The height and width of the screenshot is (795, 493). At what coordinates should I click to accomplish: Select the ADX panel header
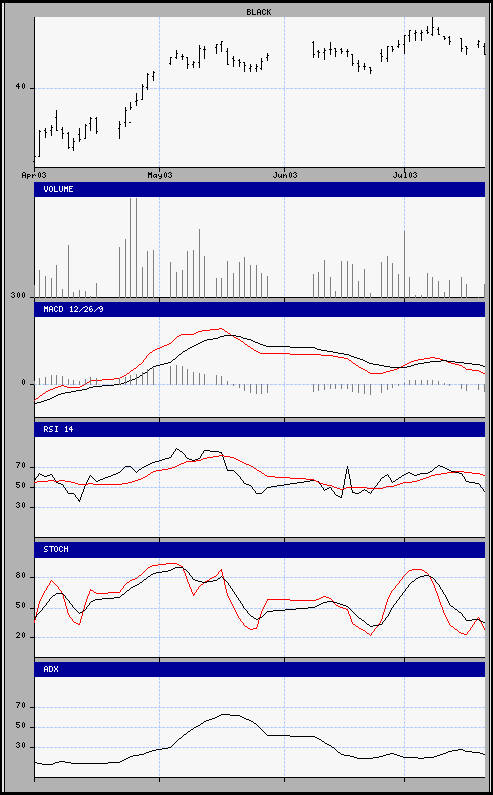click(x=260, y=669)
